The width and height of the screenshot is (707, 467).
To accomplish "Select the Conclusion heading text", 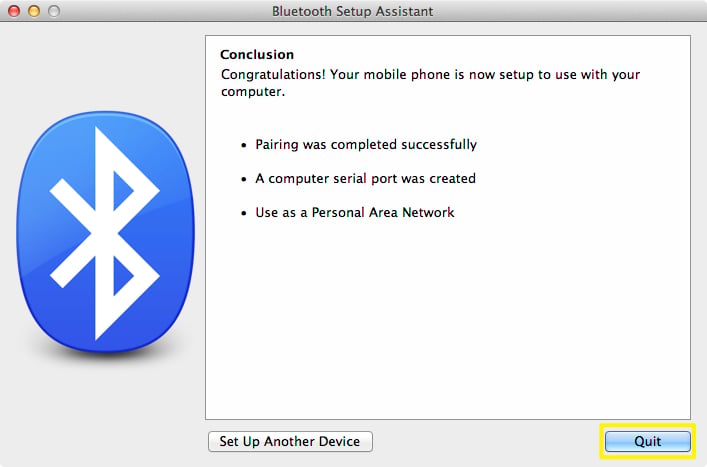I will pos(257,55).
